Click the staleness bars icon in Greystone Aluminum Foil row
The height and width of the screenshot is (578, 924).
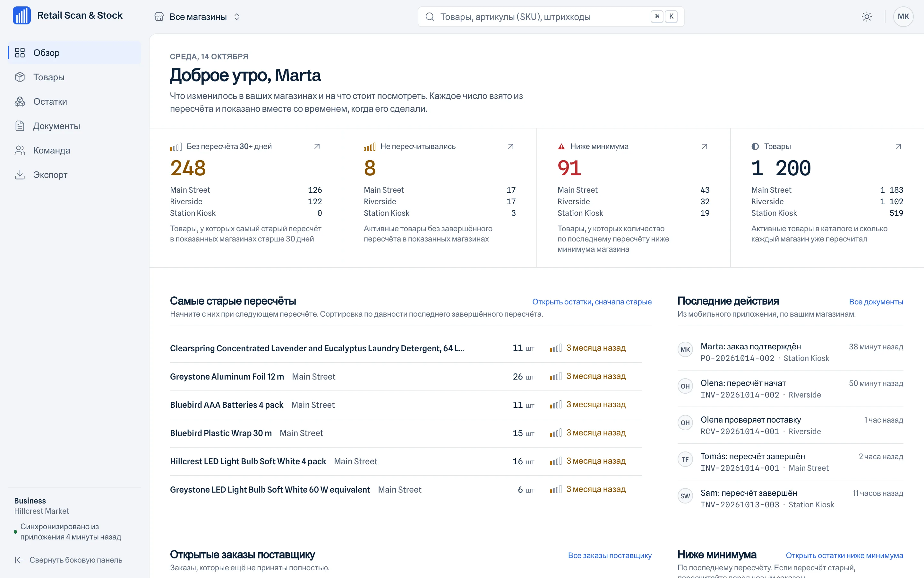point(556,377)
